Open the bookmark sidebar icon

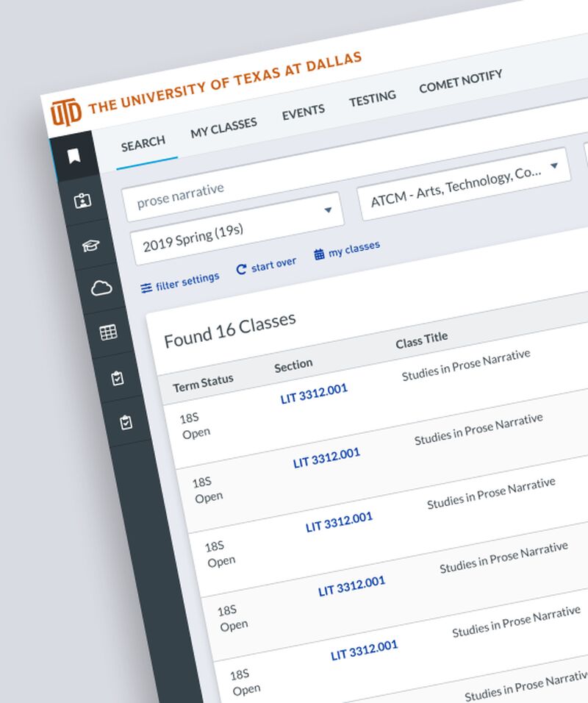pyautogui.click(x=73, y=156)
